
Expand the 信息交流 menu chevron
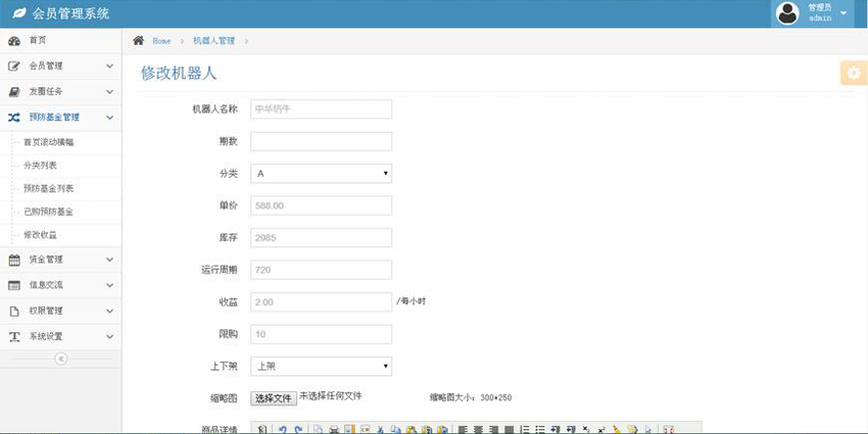(x=109, y=285)
